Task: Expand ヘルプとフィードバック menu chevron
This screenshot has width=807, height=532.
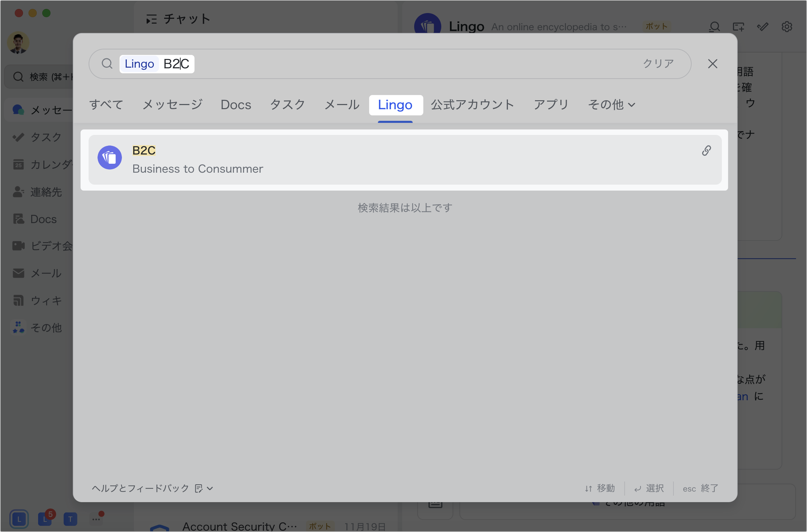Action: [210, 488]
